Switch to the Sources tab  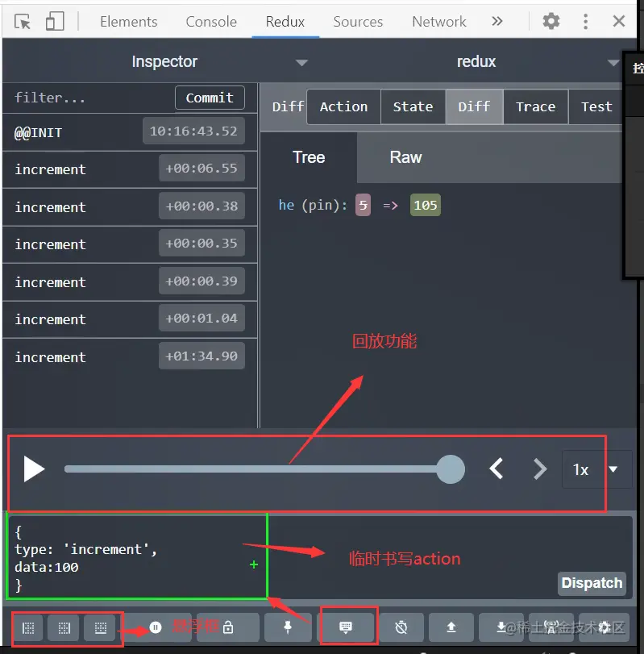coord(358,22)
